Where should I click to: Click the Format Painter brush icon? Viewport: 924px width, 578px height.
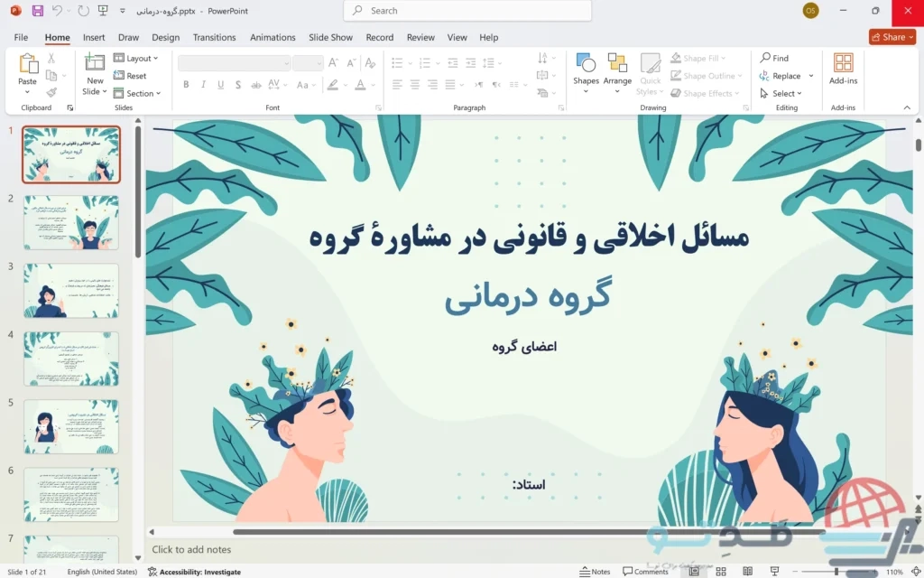click(x=51, y=93)
